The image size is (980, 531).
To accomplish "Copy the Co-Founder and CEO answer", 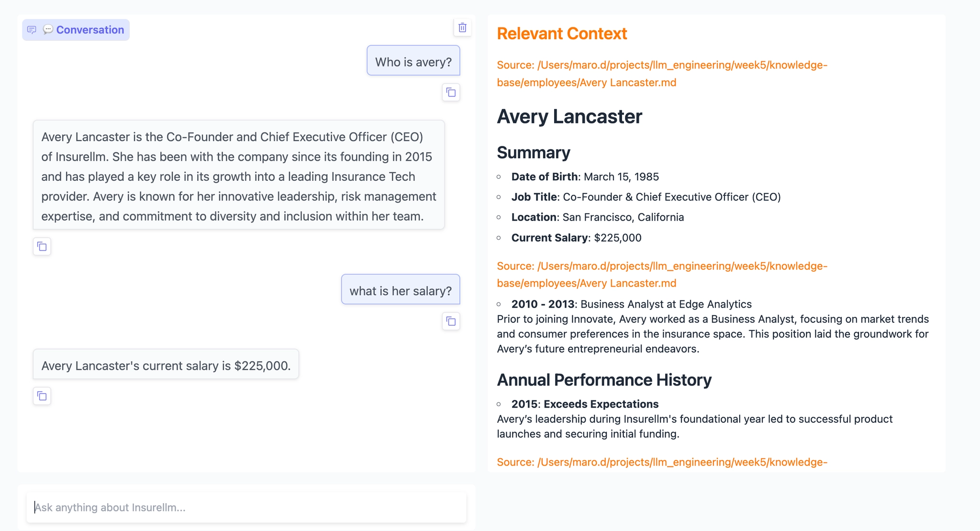I will click(x=42, y=246).
